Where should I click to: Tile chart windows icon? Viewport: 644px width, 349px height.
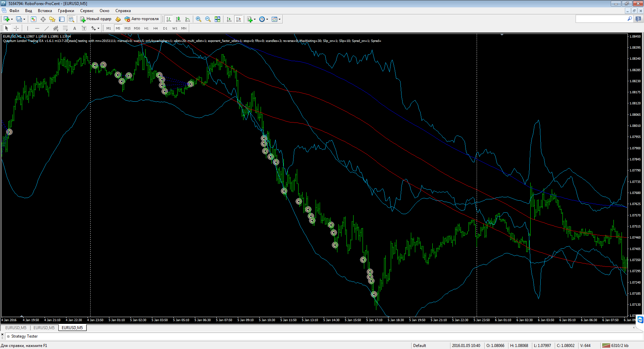coord(217,19)
